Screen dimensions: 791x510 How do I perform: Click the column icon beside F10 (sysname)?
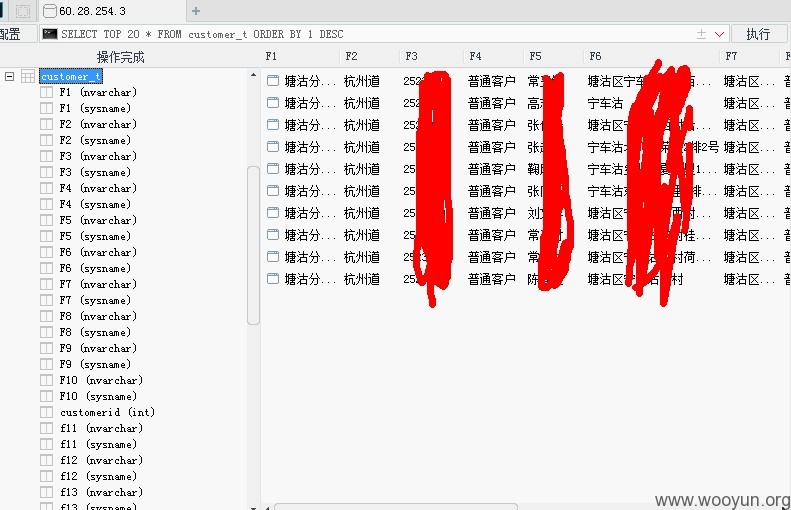46,397
